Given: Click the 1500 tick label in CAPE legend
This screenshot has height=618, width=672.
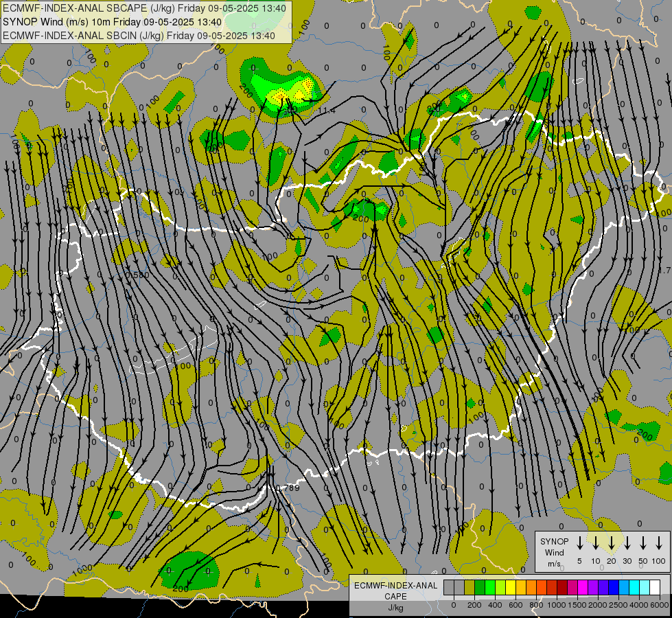Looking at the screenshot, I should (577, 605).
